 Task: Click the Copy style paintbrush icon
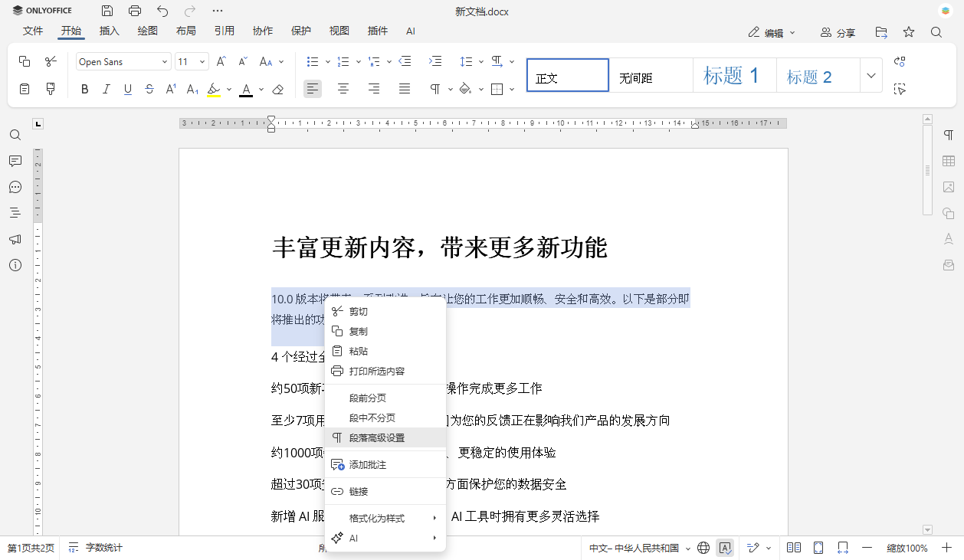pos(51,90)
